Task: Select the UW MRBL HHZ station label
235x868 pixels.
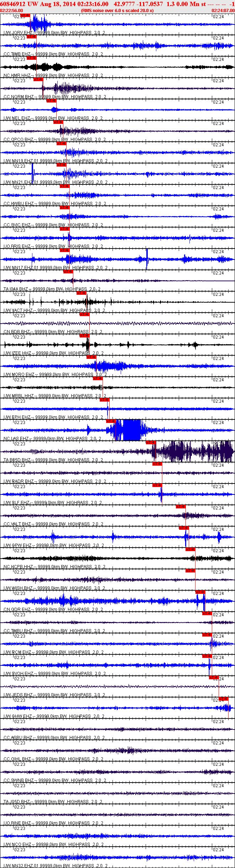Action: (19, 396)
